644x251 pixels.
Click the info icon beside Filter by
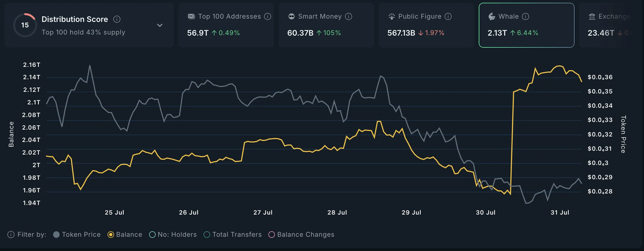point(11,235)
